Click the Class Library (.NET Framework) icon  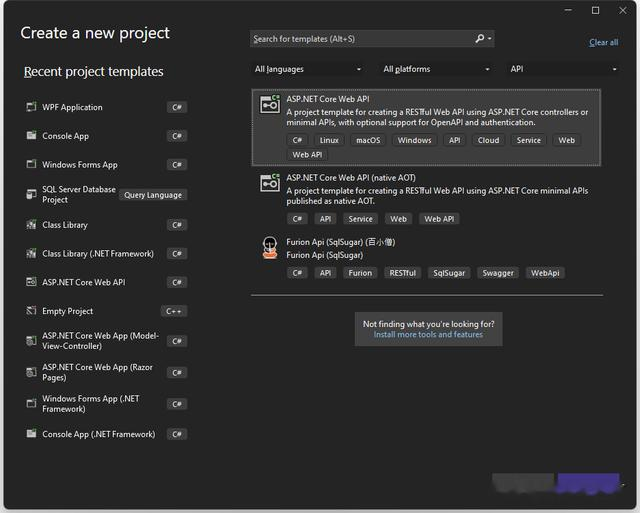point(31,253)
